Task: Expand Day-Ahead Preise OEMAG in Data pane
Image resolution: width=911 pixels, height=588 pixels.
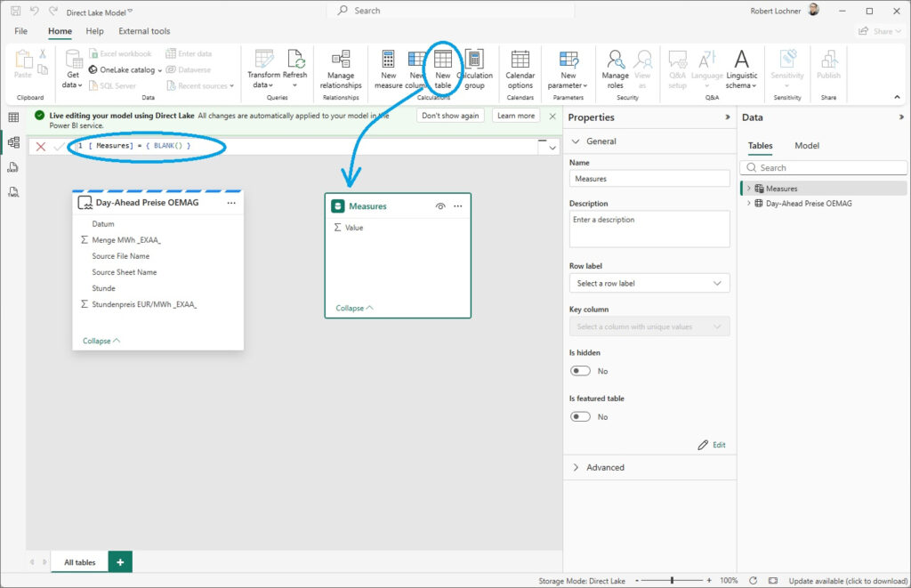Action: (748, 204)
